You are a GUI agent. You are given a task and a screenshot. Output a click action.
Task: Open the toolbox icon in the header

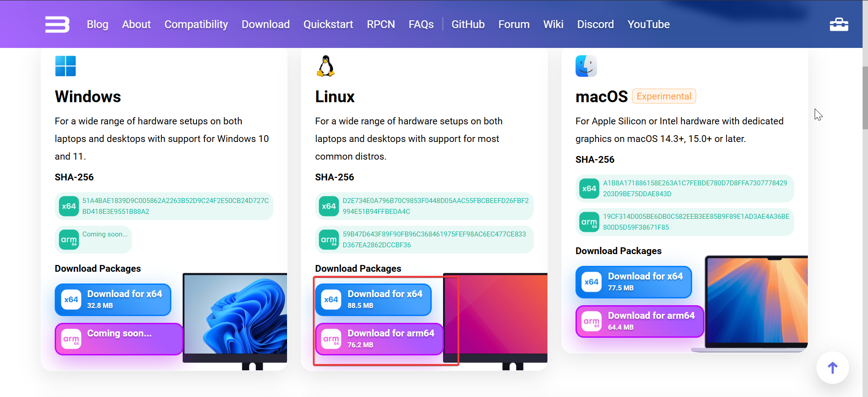point(839,24)
